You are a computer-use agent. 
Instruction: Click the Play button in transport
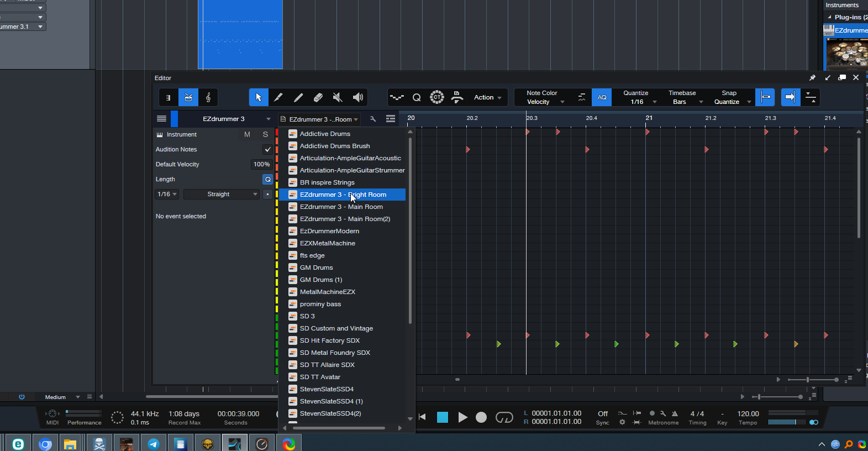(x=462, y=417)
